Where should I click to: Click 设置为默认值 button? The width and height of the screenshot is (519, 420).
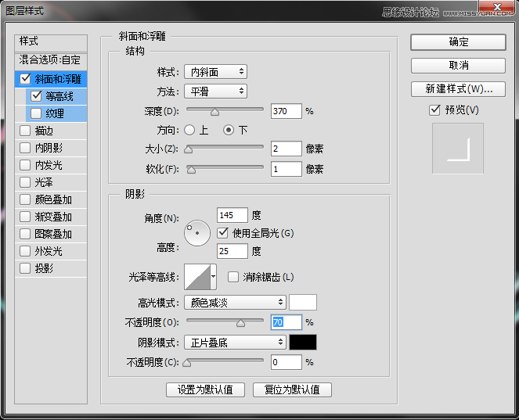205,389
